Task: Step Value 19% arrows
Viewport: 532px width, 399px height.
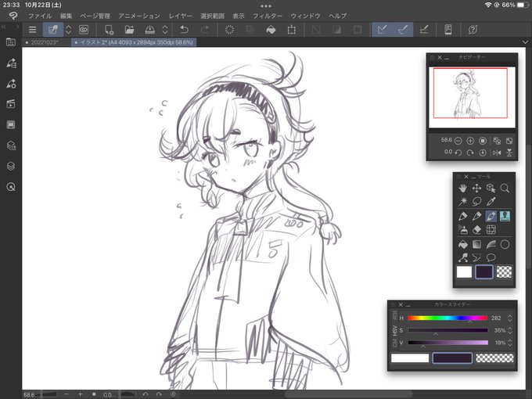Action: (x=509, y=343)
